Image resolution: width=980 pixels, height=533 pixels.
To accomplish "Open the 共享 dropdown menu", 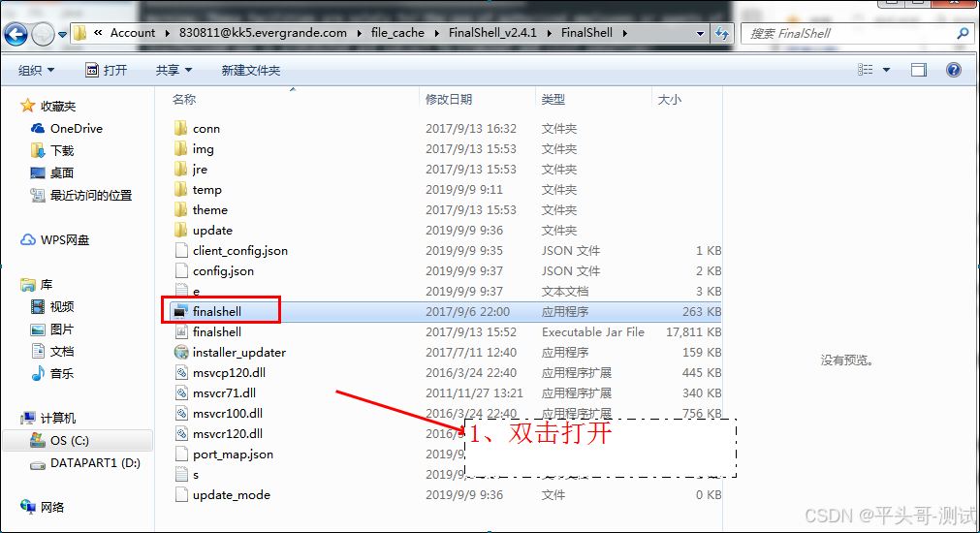I will point(174,70).
